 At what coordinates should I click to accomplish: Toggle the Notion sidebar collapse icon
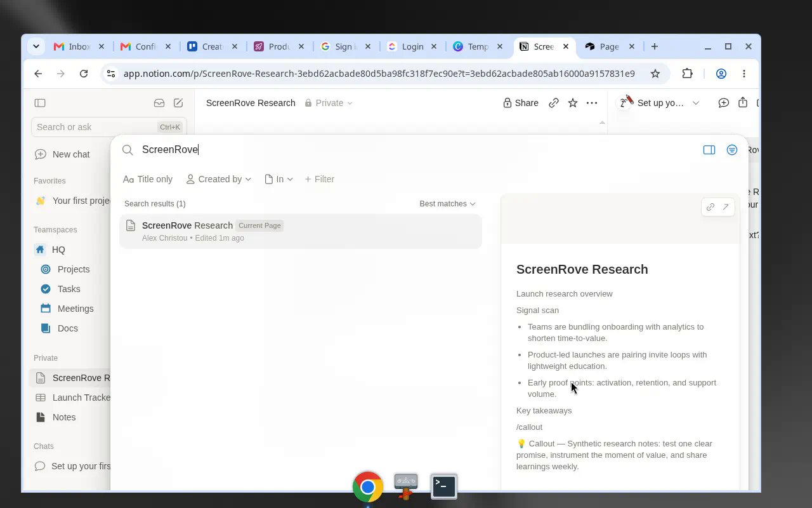tap(40, 103)
